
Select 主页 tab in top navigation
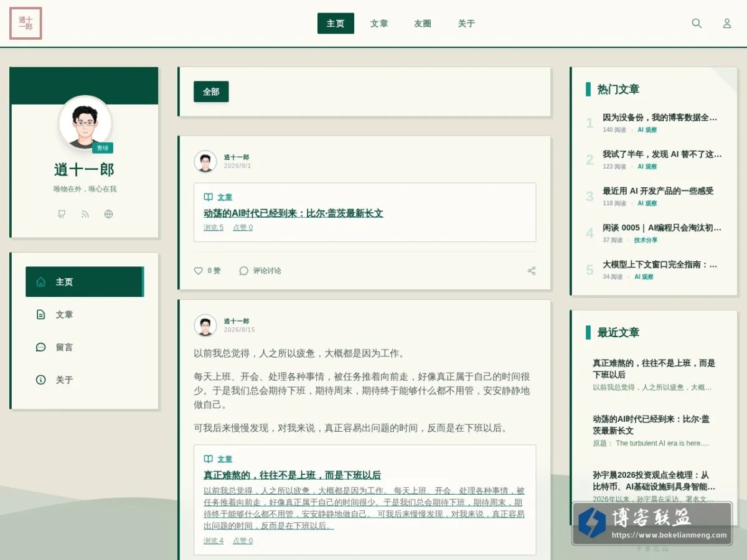click(x=336, y=23)
